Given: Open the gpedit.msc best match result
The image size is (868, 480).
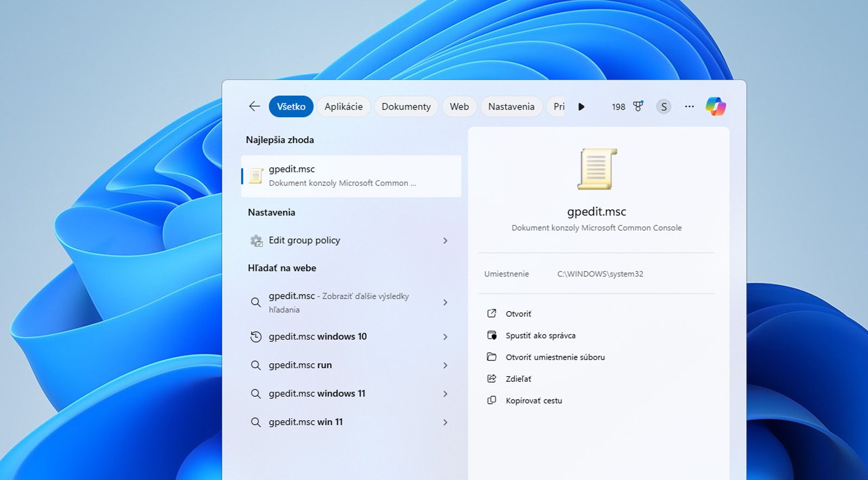Looking at the screenshot, I should [x=351, y=176].
